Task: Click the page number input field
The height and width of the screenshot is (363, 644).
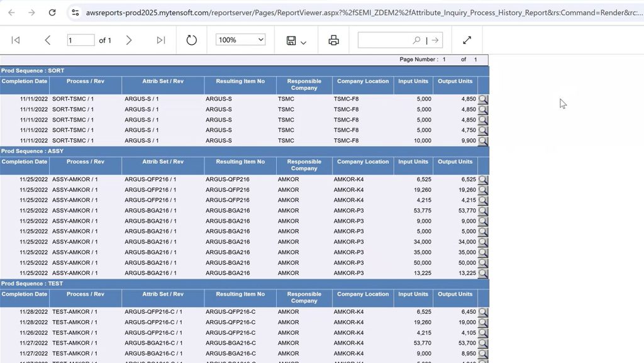Action: click(x=80, y=39)
